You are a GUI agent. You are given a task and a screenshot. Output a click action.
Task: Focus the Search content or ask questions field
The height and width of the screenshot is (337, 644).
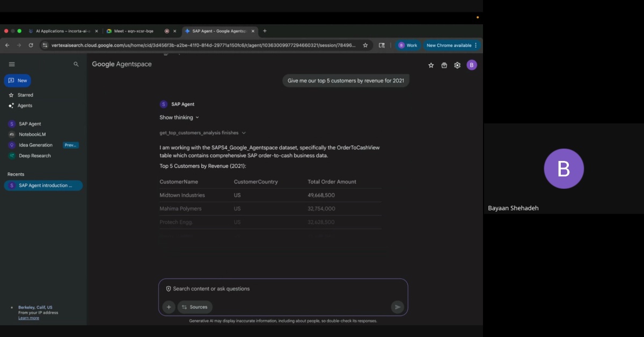[x=283, y=289]
